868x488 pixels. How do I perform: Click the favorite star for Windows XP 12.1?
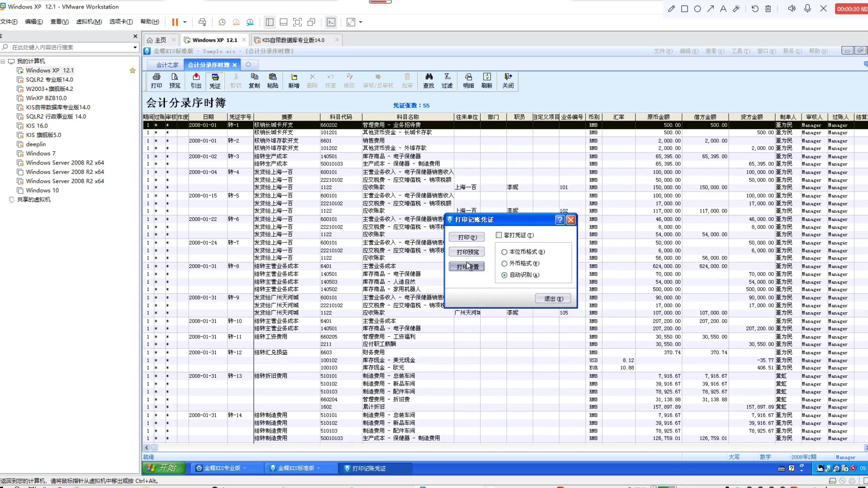point(132,70)
